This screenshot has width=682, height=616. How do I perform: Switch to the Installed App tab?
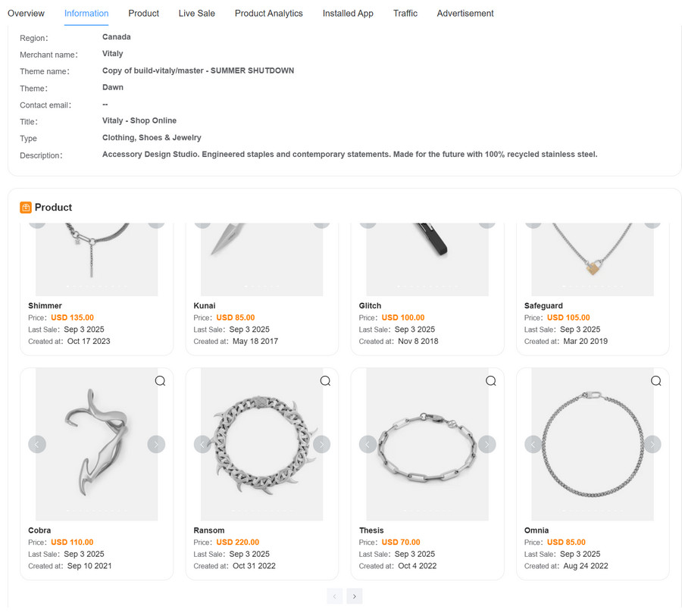pyautogui.click(x=348, y=14)
